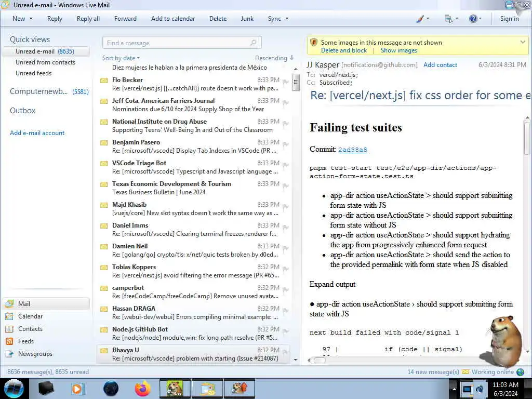Image resolution: width=532 pixels, height=399 pixels.
Task: Click the Sign in button
Action: [509, 19]
